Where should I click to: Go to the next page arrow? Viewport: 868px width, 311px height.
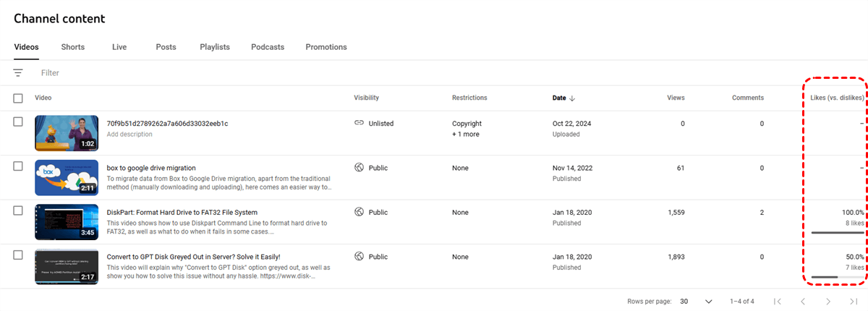(x=827, y=301)
